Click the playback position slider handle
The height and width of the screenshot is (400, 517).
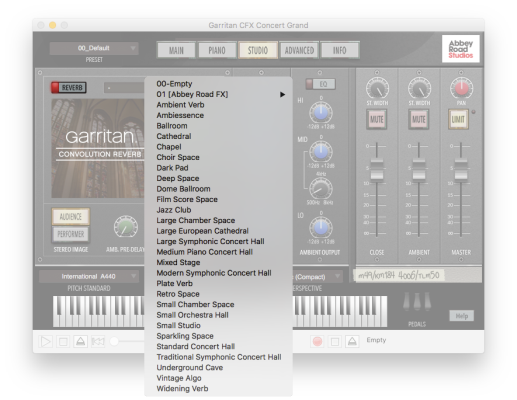[114, 341]
